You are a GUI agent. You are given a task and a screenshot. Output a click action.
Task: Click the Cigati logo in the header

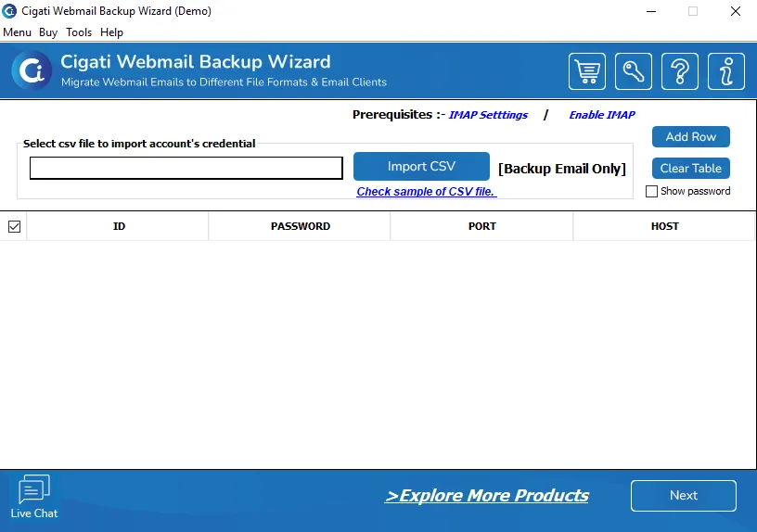coord(32,70)
